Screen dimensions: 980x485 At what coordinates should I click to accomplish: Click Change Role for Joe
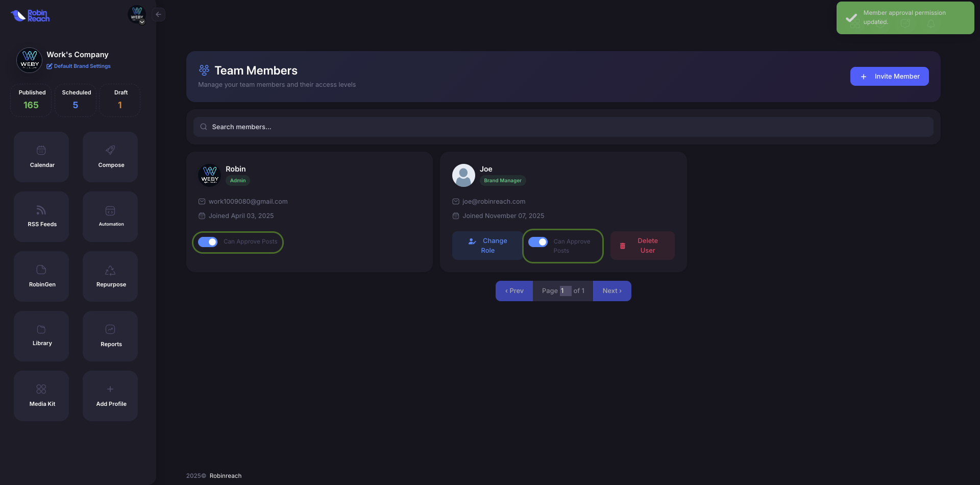[487, 246]
